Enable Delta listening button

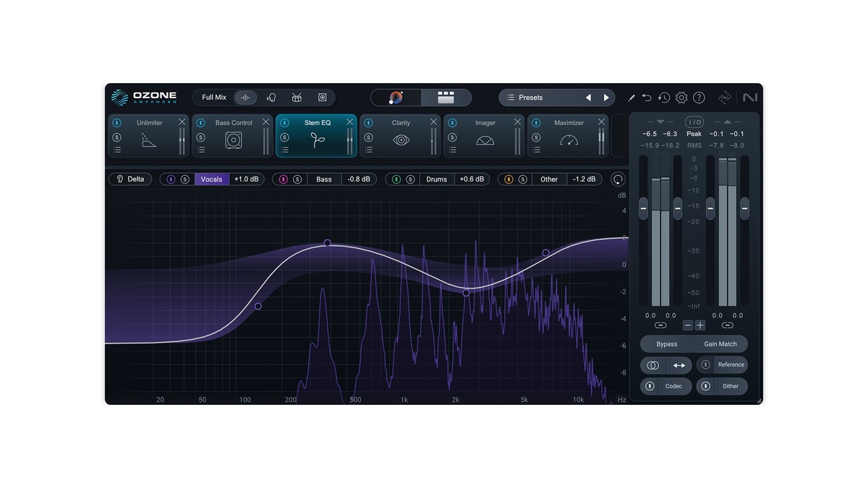[x=130, y=179]
